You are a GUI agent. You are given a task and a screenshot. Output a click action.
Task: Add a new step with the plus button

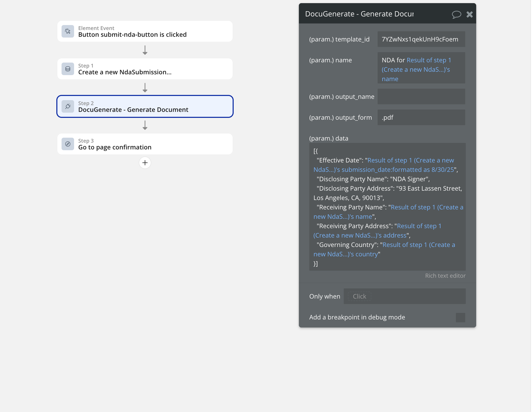[145, 163]
